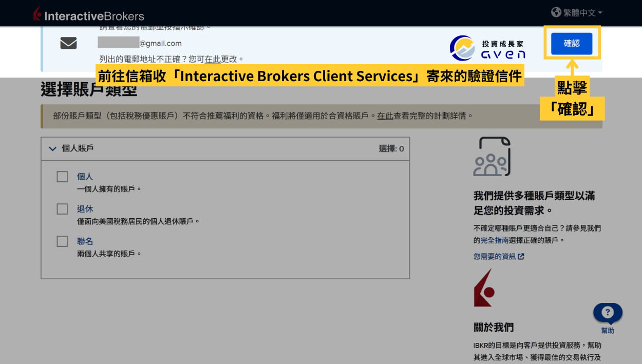Screen dimensions: 642x364
Task: Click the globe icon beside 繁體中文
Action: click(556, 12)
